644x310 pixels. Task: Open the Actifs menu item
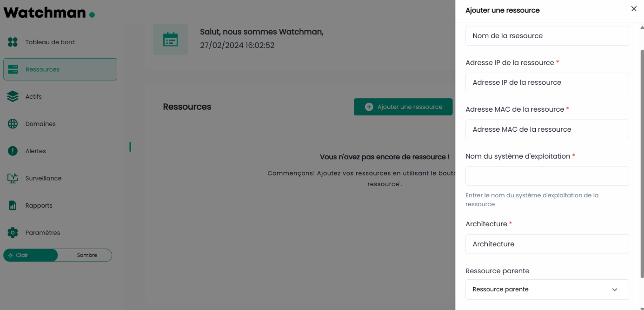coord(60,96)
